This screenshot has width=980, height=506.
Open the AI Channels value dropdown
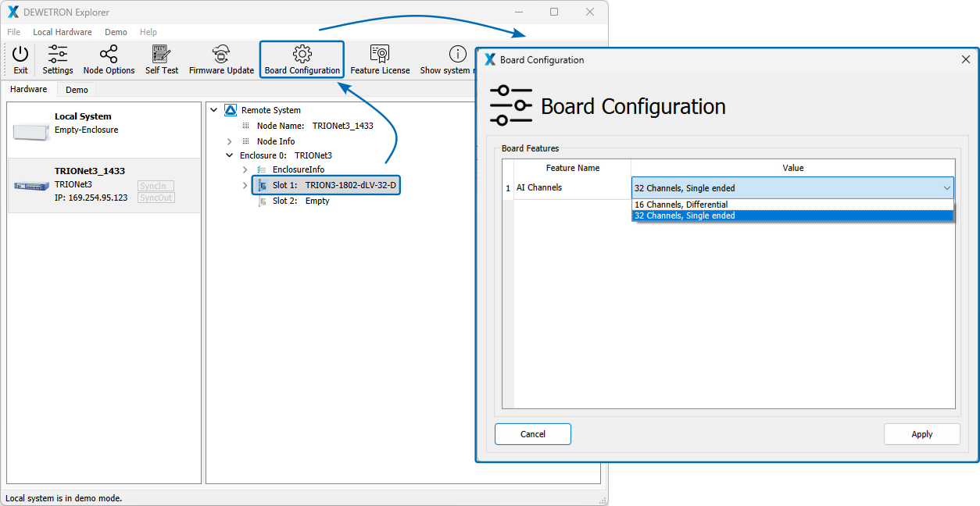click(x=792, y=187)
